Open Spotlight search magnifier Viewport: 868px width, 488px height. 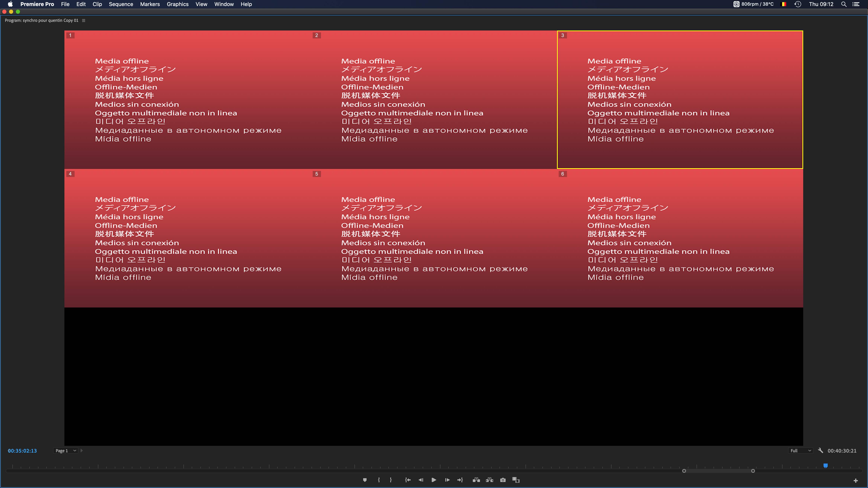point(844,4)
